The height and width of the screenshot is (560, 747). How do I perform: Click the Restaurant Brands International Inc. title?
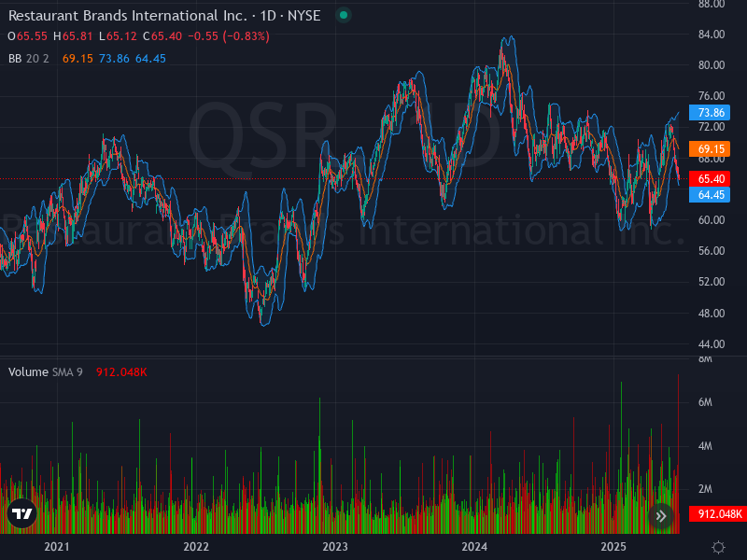tap(128, 16)
